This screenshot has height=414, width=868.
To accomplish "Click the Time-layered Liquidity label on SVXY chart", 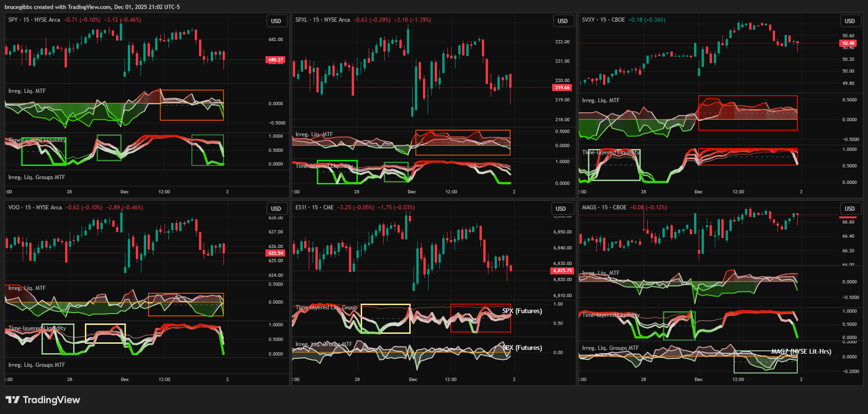I will click(x=611, y=152).
